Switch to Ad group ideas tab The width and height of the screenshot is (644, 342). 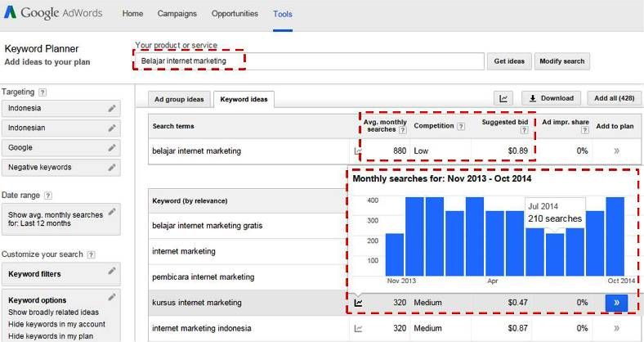179,100
